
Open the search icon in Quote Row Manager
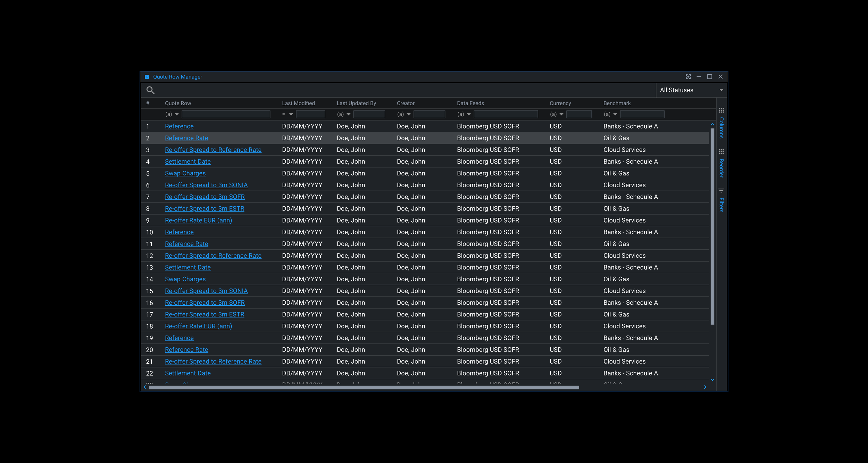pyautogui.click(x=151, y=90)
